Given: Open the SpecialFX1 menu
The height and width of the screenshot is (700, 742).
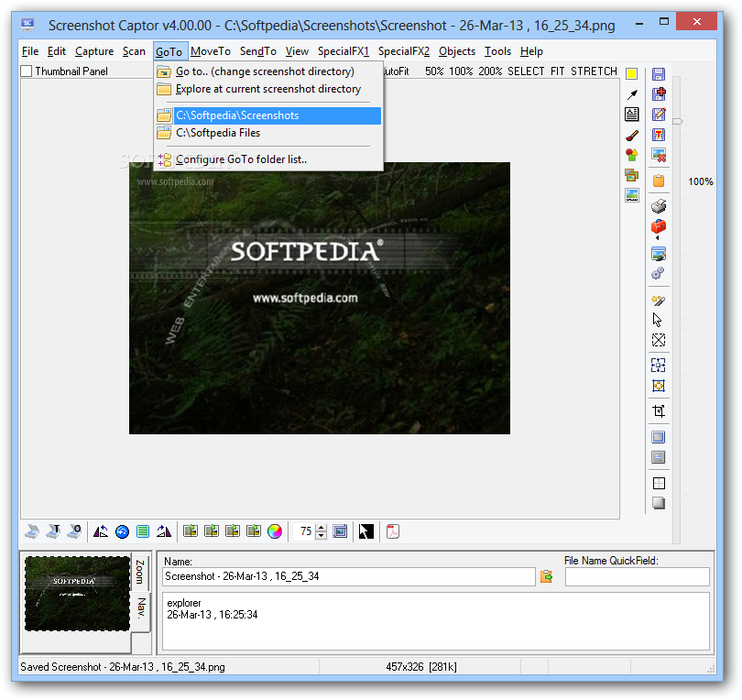Looking at the screenshot, I should coord(344,51).
